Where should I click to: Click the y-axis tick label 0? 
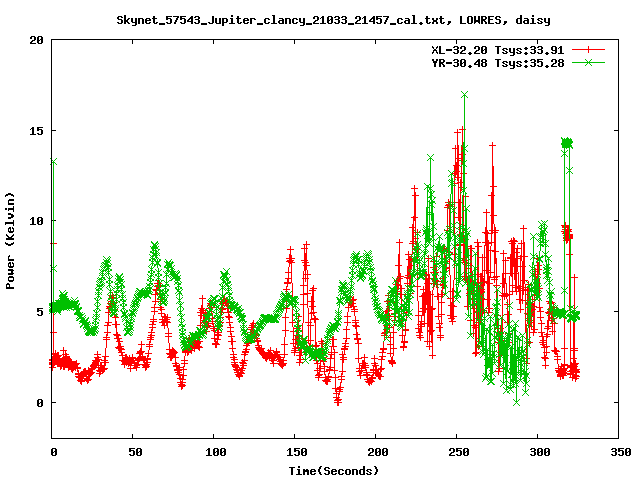[x=40, y=403]
